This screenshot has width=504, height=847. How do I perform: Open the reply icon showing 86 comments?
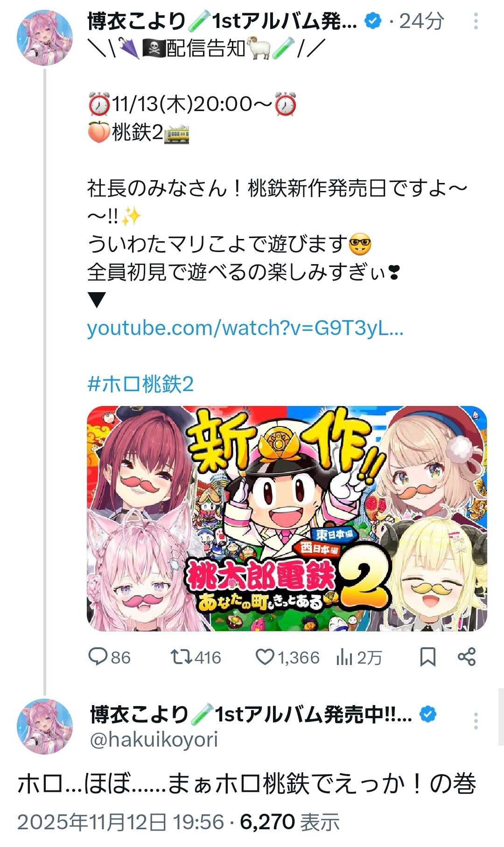pos(98,657)
